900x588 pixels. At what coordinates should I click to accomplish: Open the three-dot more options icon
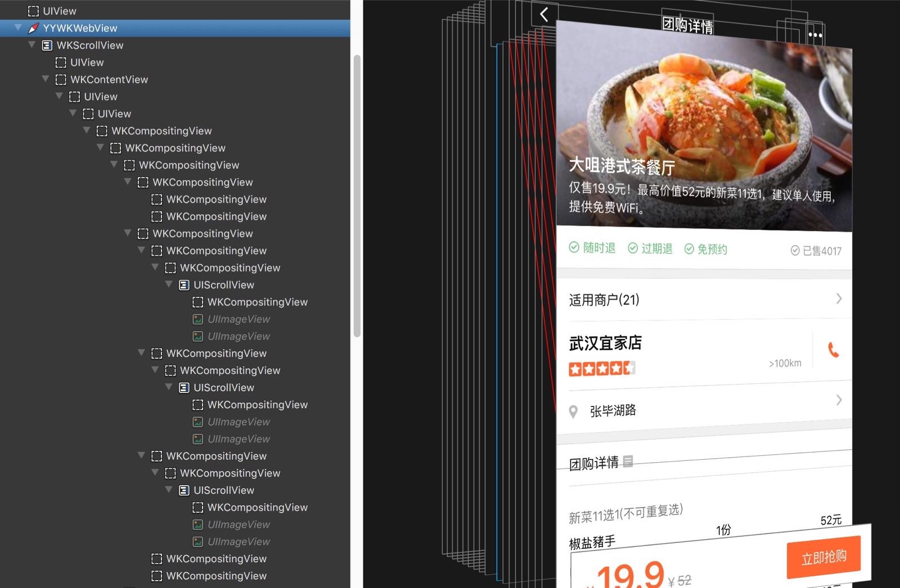[x=815, y=35]
